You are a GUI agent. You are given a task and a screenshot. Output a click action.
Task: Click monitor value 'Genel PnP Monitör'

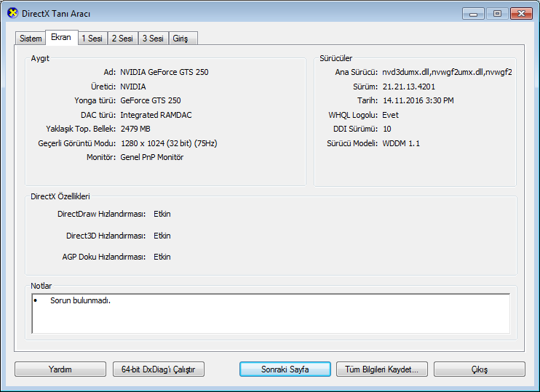[152, 157]
